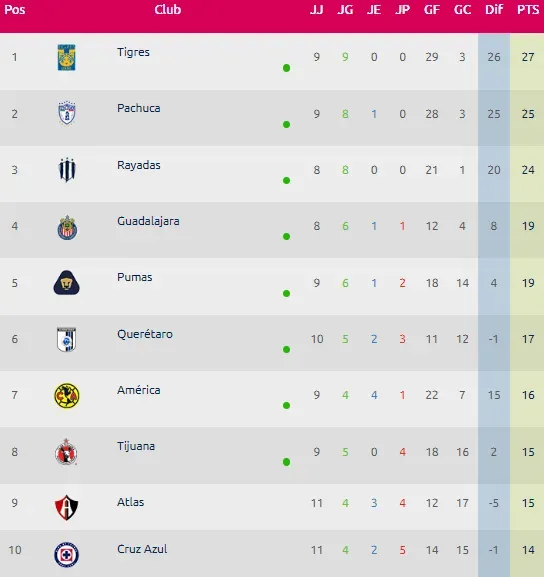Click the Club column header
Screen dimensions: 544x577
coord(168,10)
